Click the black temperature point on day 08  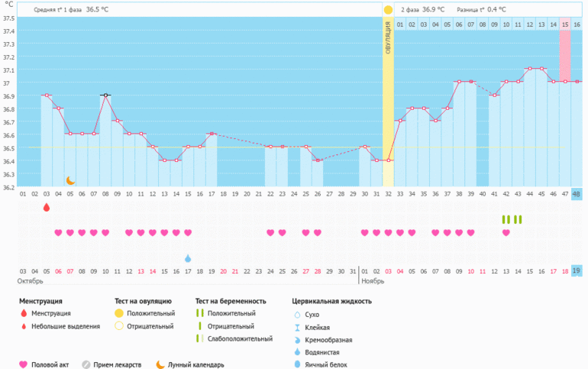pos(105,95)
